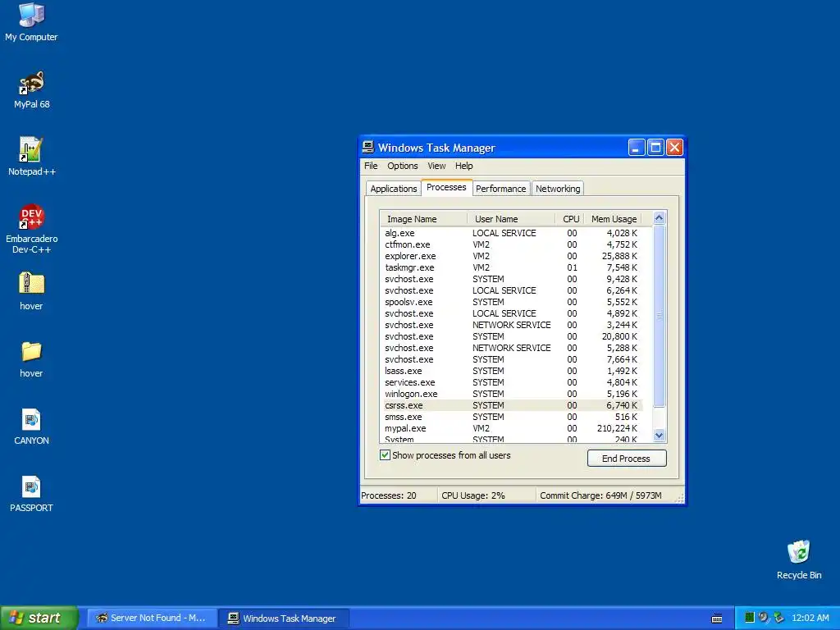Select the svchost.exe row using 20,800 K
This screenshot has width=840, height=630.
click(x=512, y=336)
